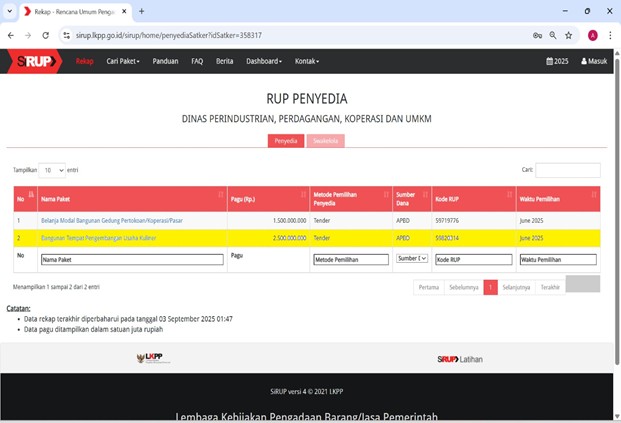Open the Sumber Dana filter dropdown
Viewport: 621px width, 423px height.
click(x=411, y=259)
